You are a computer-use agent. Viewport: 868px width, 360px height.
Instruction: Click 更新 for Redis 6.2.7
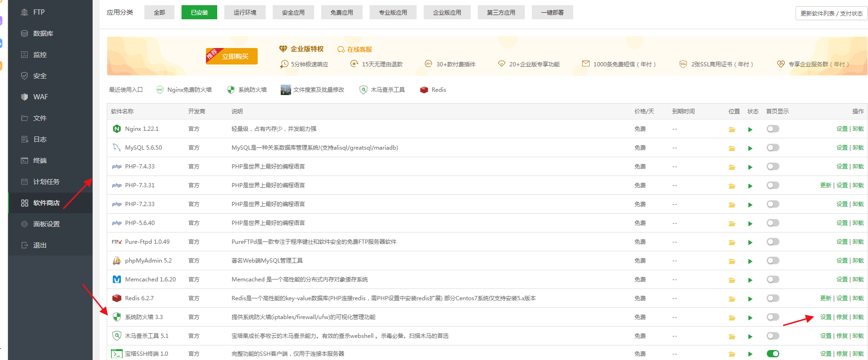(x=826, y=298)
